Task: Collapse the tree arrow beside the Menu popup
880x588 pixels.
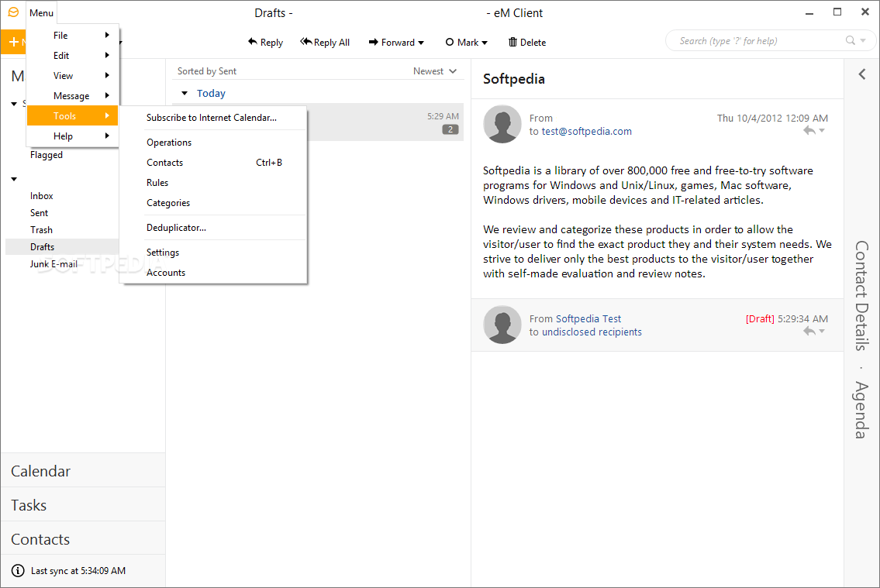Action: click(14, 104)
